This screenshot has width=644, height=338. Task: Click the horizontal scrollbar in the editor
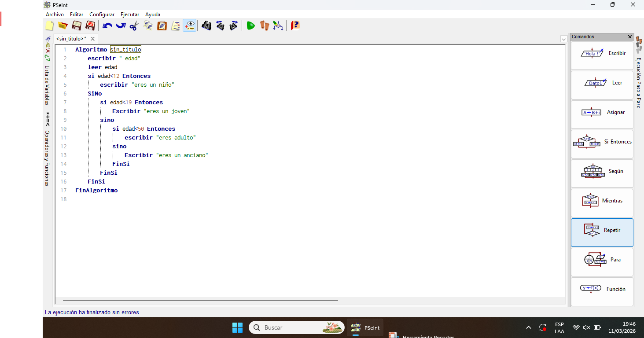coord(200,301)
